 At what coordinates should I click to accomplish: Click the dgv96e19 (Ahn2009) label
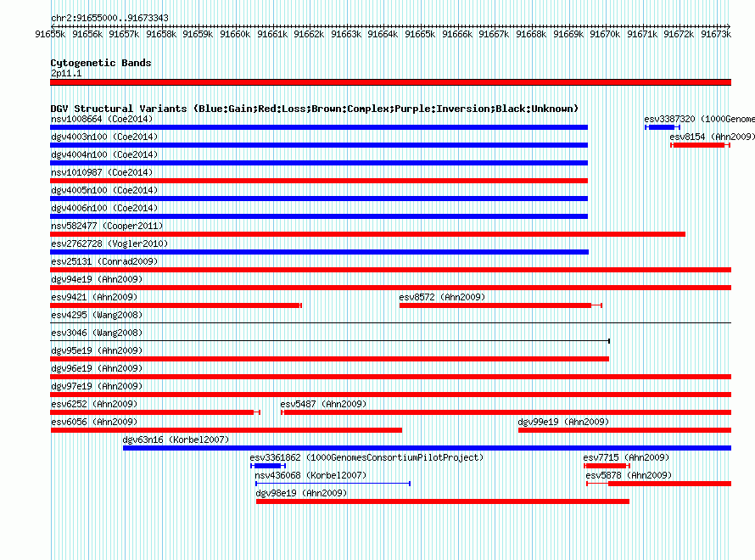[x=97, y=368]
